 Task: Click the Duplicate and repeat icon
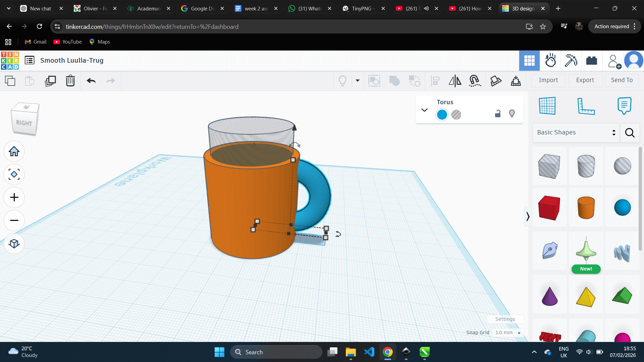tap(50, 81)
